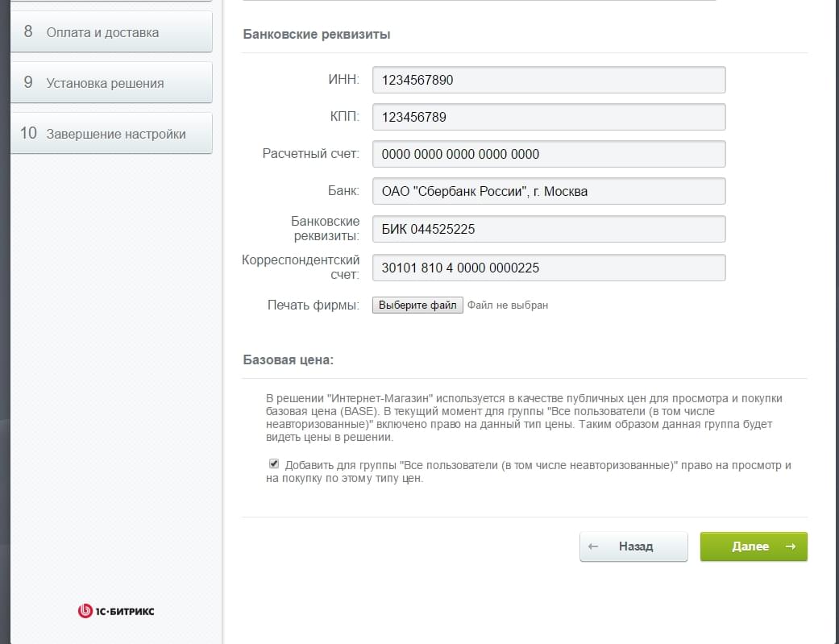Focus the БИК 044525225 field

click(549, 229)
